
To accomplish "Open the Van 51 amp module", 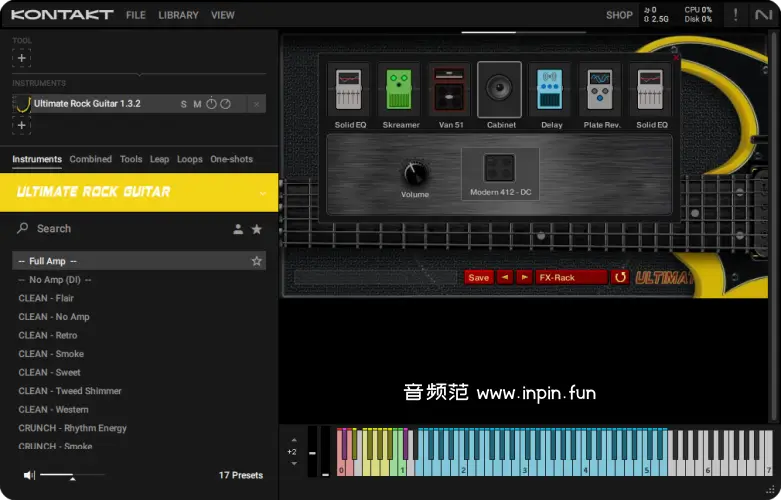I will tap(450, 90).
